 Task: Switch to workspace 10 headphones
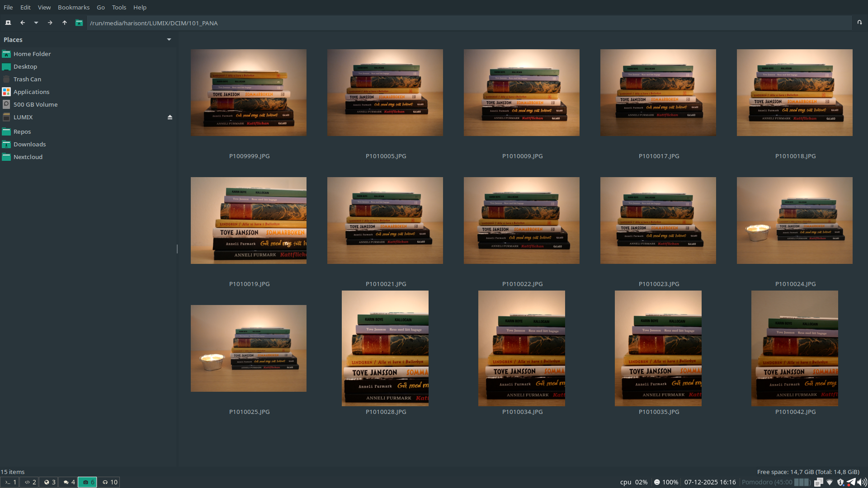click(x=109, y=482)
